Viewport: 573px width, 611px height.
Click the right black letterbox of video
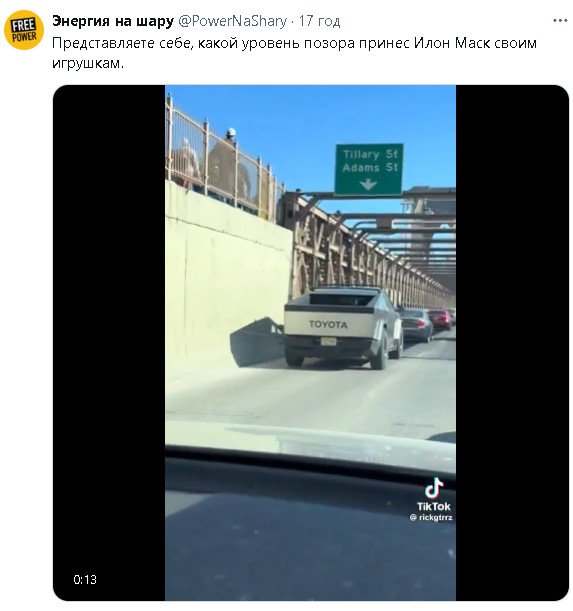pyautogui.click(x=512, y=343)
